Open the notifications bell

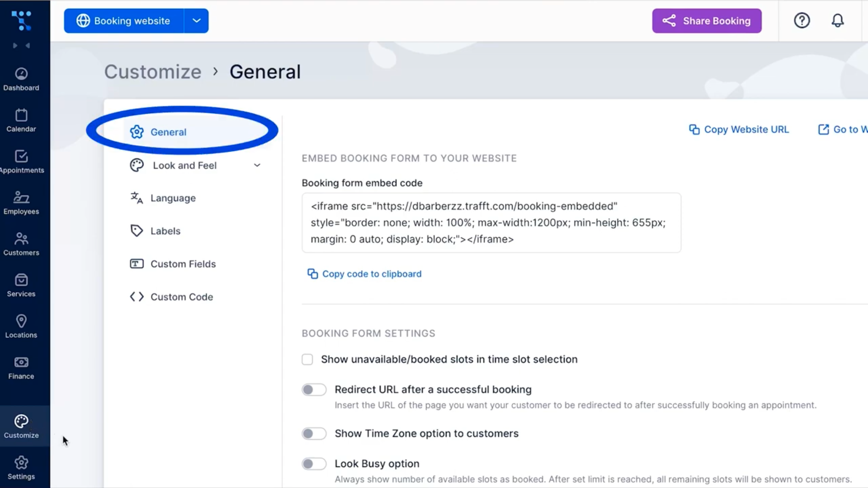point(837,20)
